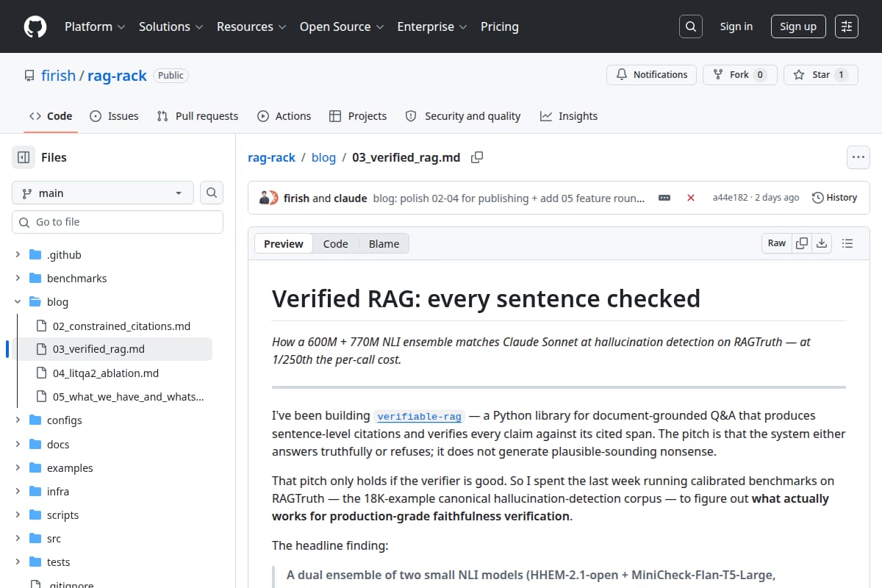Open the Solutions menu

[x=171, y=26]
